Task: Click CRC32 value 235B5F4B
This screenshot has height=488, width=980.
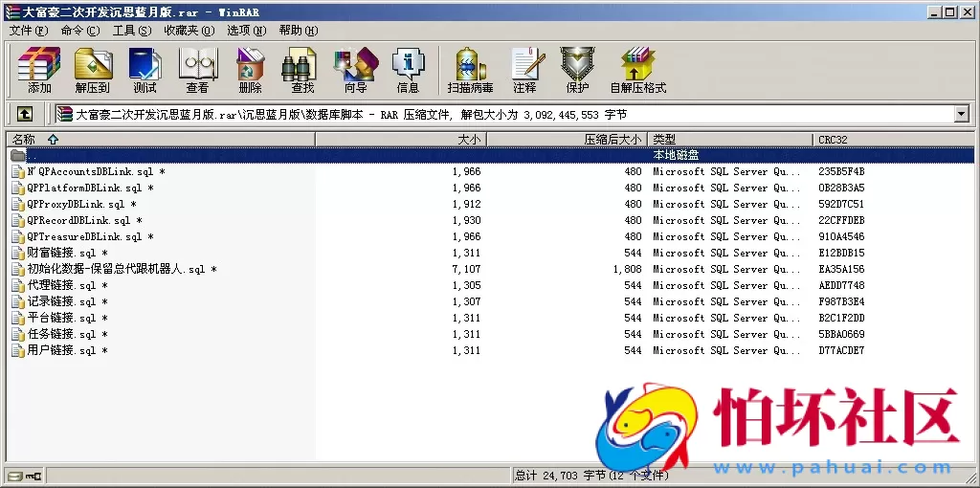Action: point(841,172)
